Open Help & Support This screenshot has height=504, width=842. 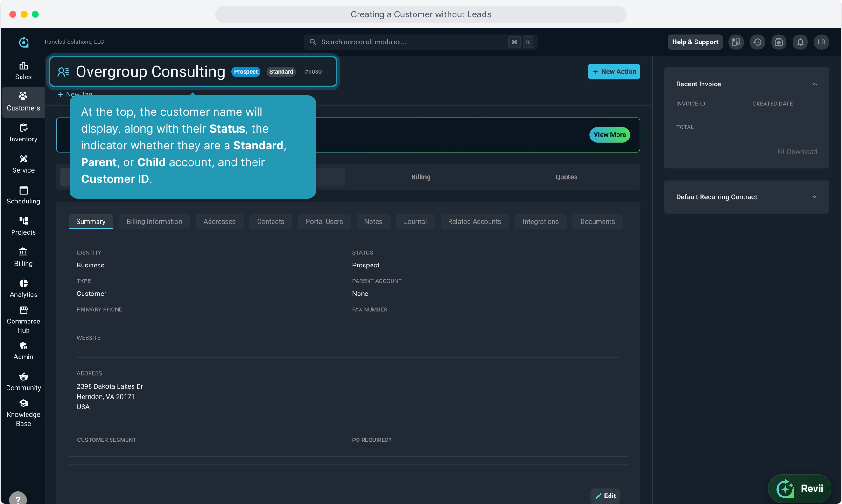coord(695,42)
